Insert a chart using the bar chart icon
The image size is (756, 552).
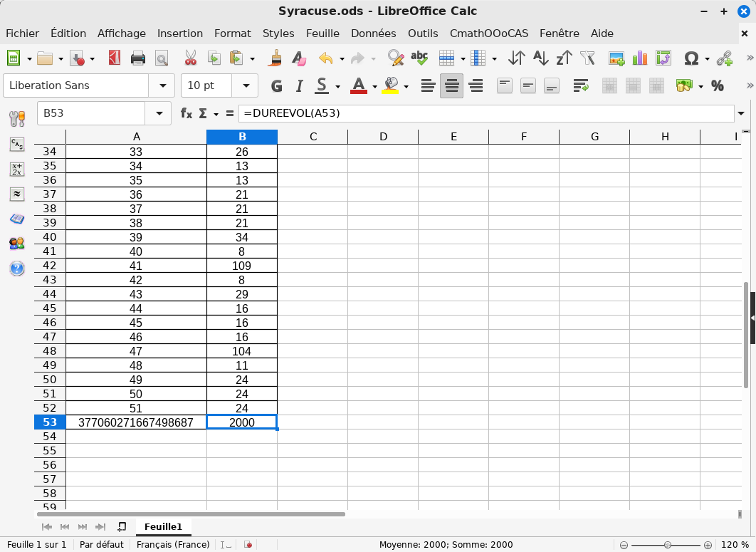tap(640, 58)
